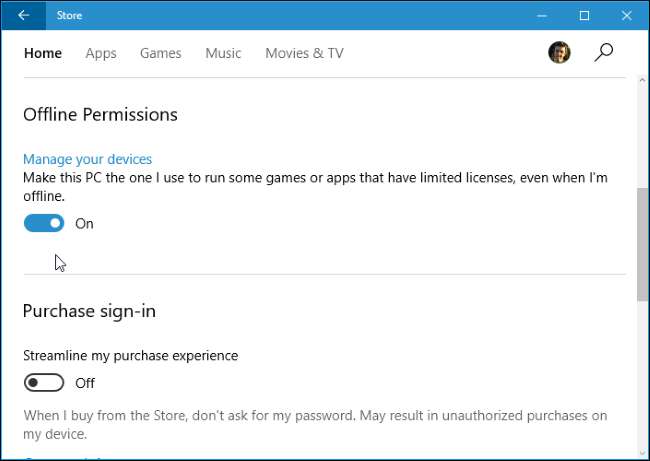Turn off the Offline Permissions toggle
This screenshot has width=650, height=461.
coord(44,223)
